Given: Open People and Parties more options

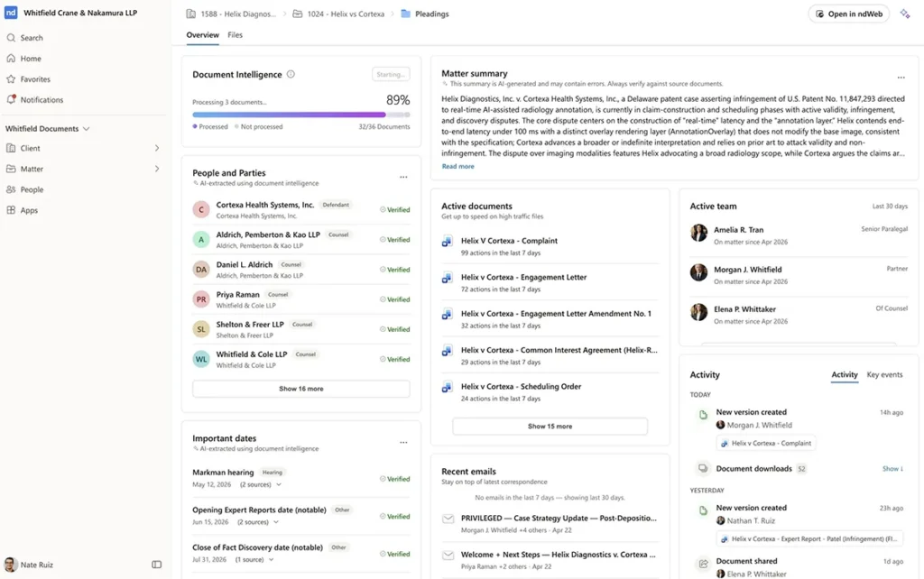Looking at the screenshot, I should [403, 177].
